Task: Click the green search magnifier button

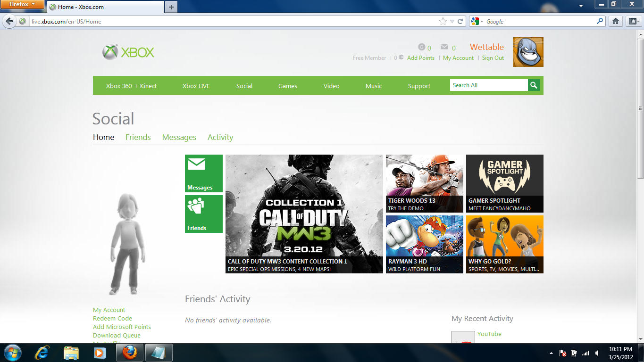Action: (x=534, y=85)
